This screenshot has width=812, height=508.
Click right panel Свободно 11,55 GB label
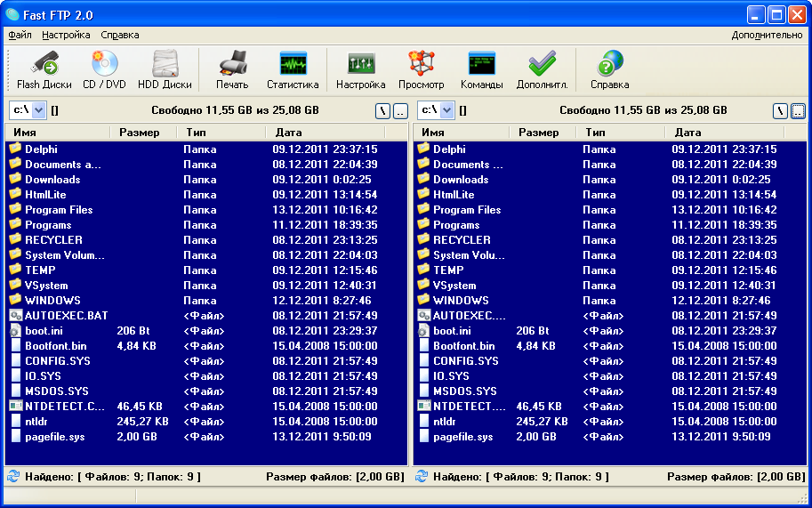643,109
